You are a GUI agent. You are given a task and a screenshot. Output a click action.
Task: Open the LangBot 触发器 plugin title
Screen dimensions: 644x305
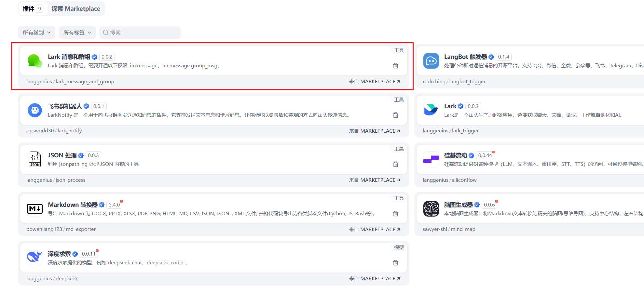(465, 57)
